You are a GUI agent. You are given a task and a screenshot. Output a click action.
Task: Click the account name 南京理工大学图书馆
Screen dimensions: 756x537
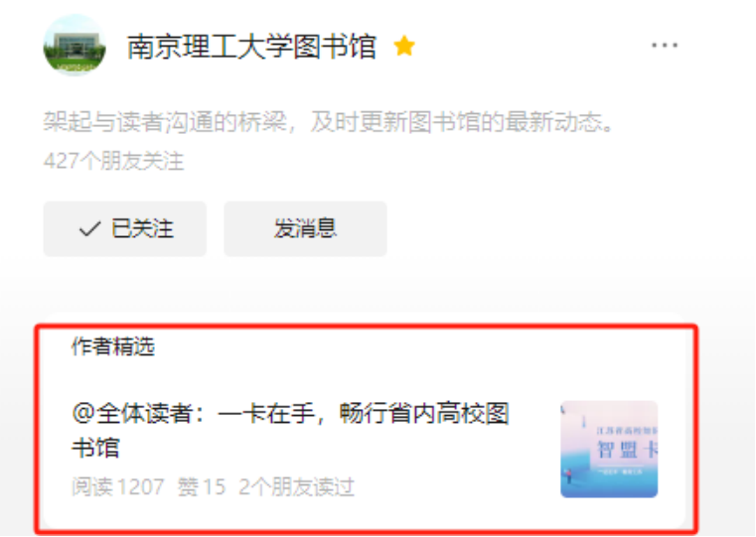click(x=251, y=47)
